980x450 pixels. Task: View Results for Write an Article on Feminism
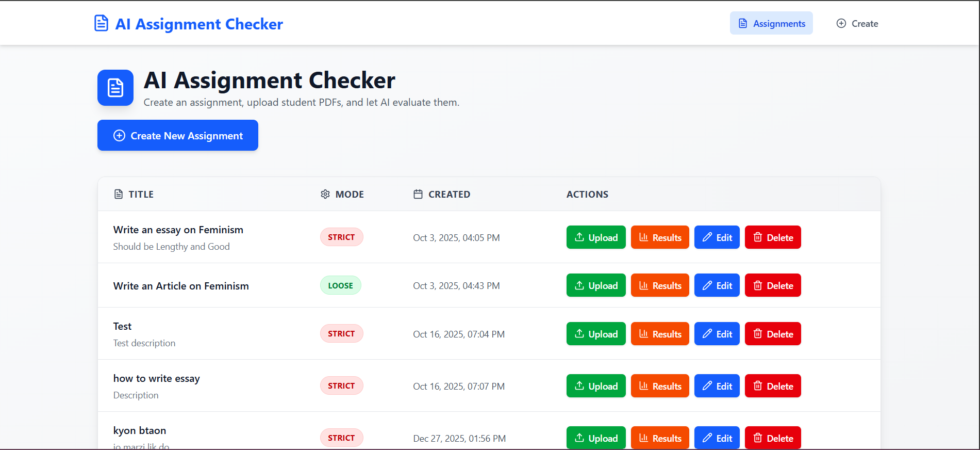pyautogui.click(x=660, y=285)
